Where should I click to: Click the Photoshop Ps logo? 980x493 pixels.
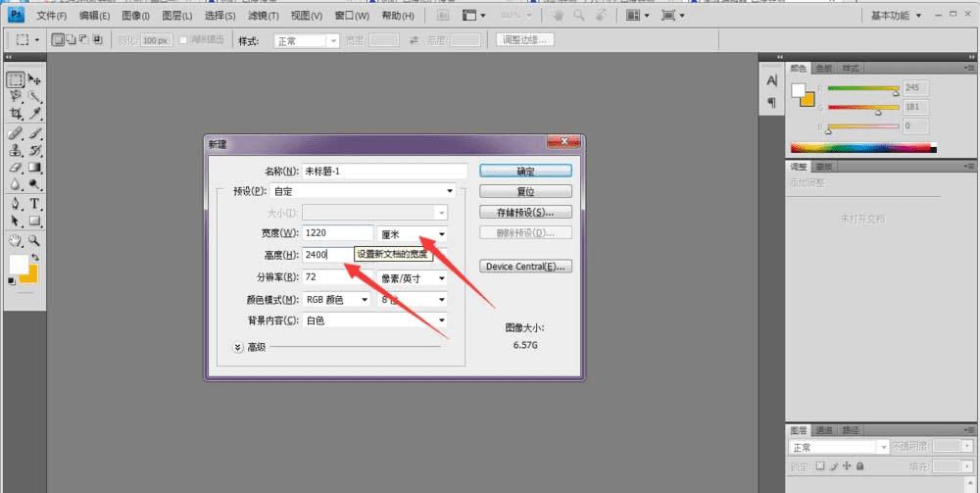tap(16, 15)
